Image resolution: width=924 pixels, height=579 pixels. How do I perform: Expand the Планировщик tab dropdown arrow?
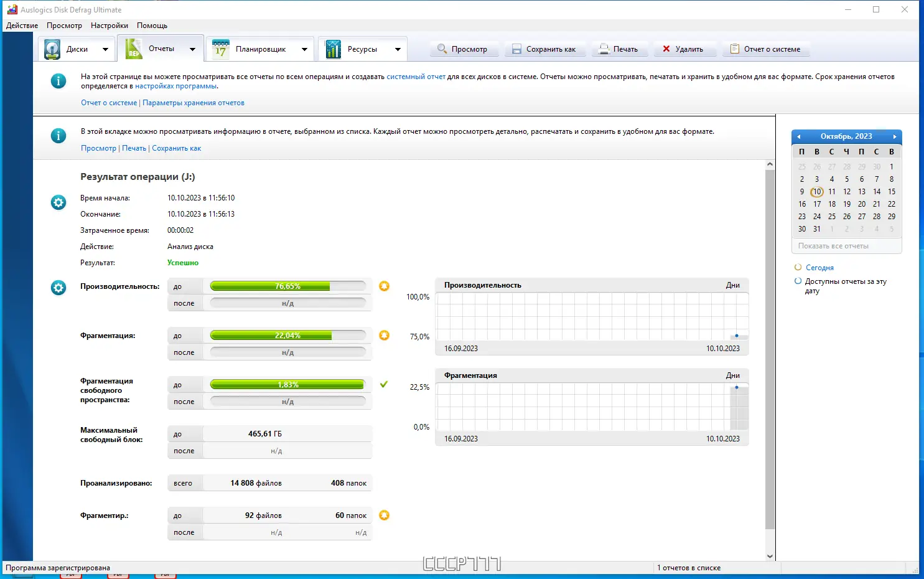[x=304, y=49]
